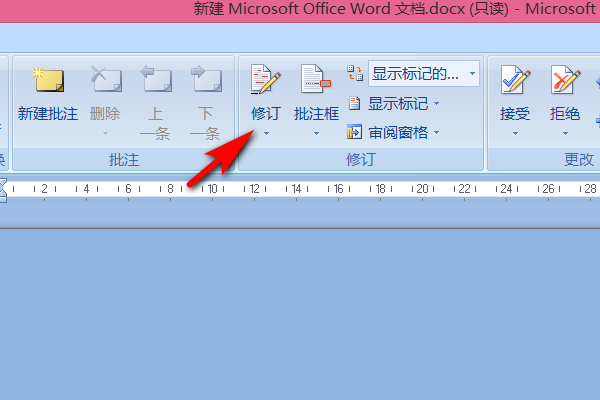The width and height of the screenshot is (600, 400).
Task: Expand the 显示标记 menu arrow
Action: pos(437,103)
